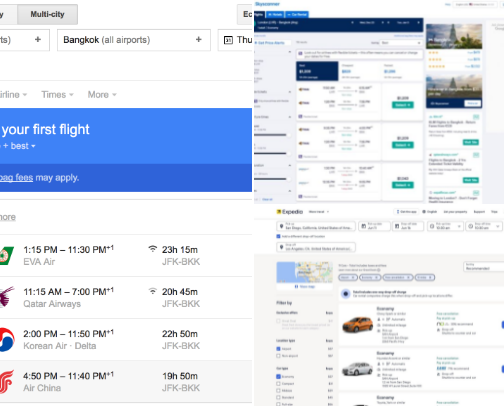Open Skyscanner Sort by dropdown
The width and height of the screenshot is (504, 406).
pos(402,43)
